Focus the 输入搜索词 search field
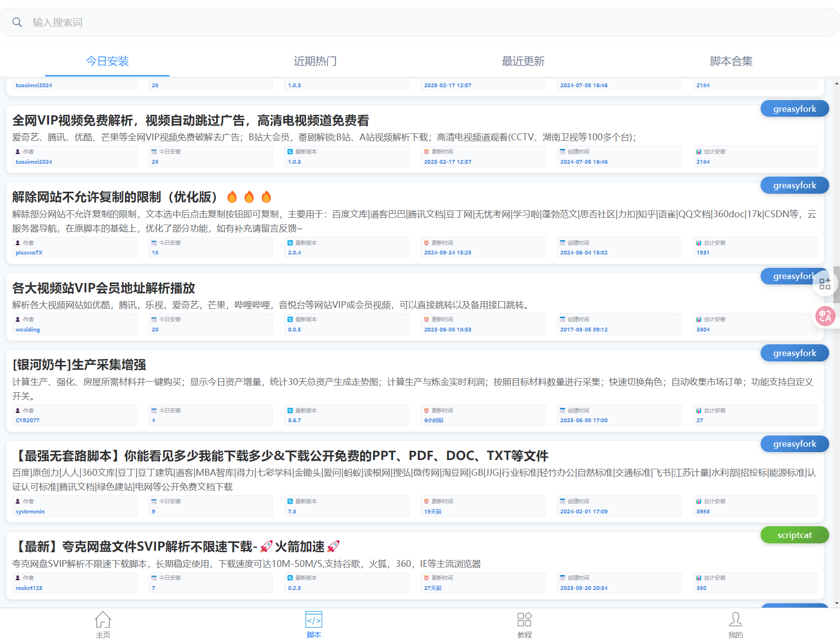This screenshot has width=840, height=640. 420,23
